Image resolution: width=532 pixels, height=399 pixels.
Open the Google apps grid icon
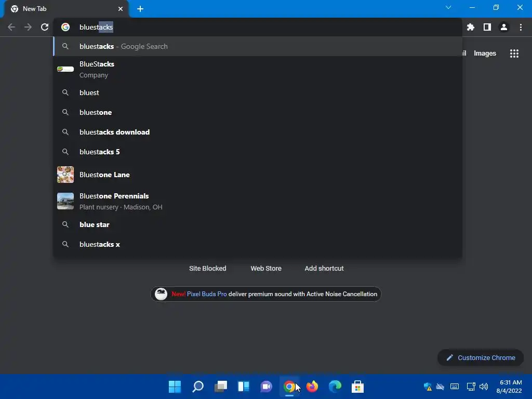(x=514, y=54)
